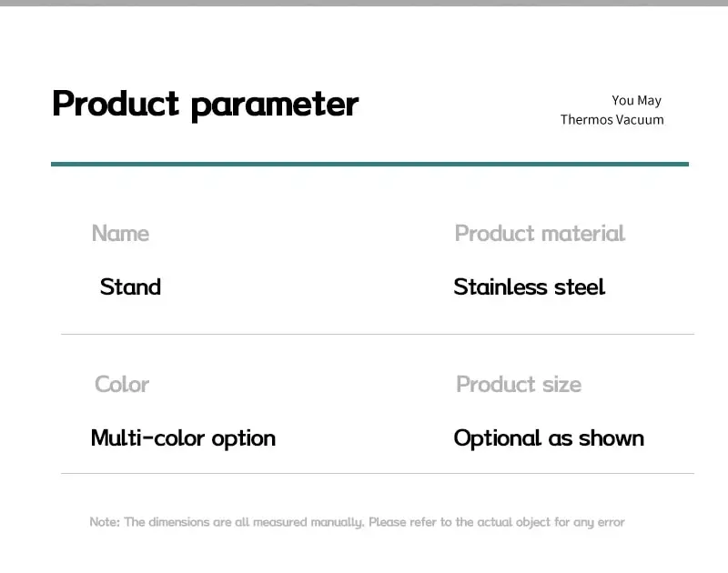This screenshot has height=573, width=728.
Task: Click the Thermos Vacuum text
Action: tap(612, 120)
